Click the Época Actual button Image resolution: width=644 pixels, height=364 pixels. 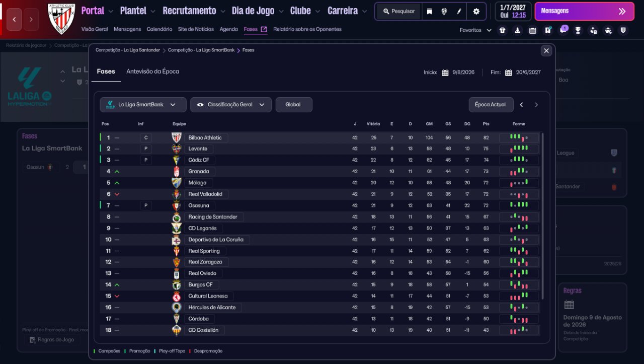click(x=491, y=105)
